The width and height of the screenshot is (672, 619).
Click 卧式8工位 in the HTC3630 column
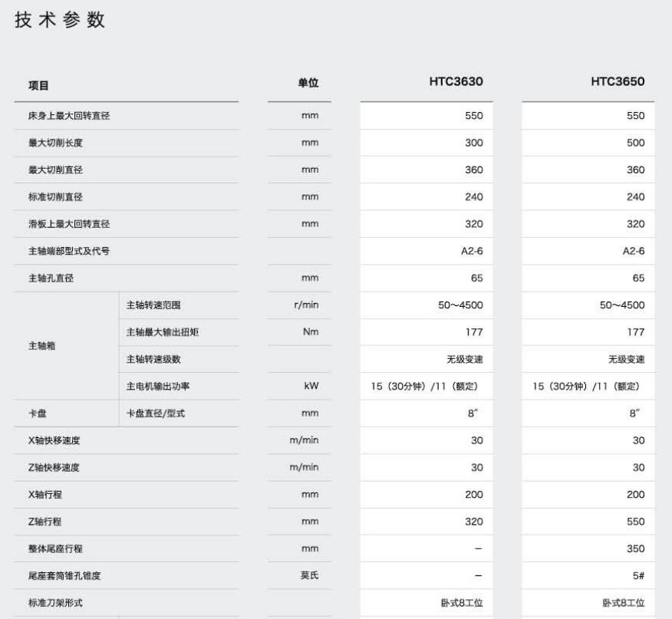click(462, 603)
